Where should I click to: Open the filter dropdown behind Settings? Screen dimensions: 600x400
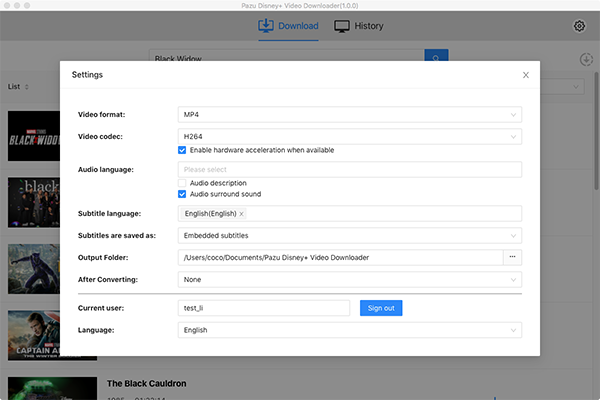pyautogui.click(x=562, y=87)
